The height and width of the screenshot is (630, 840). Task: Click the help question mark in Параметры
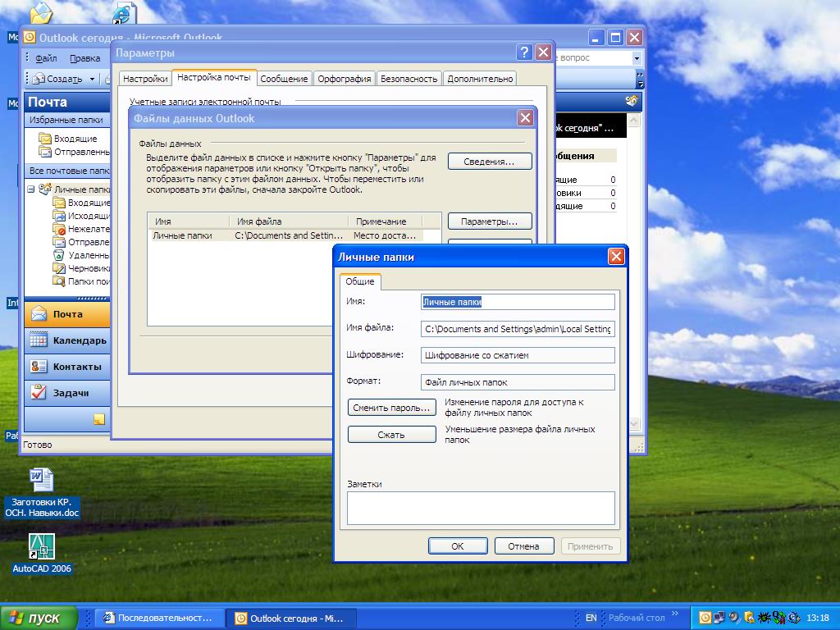click(x=524, y=52)
